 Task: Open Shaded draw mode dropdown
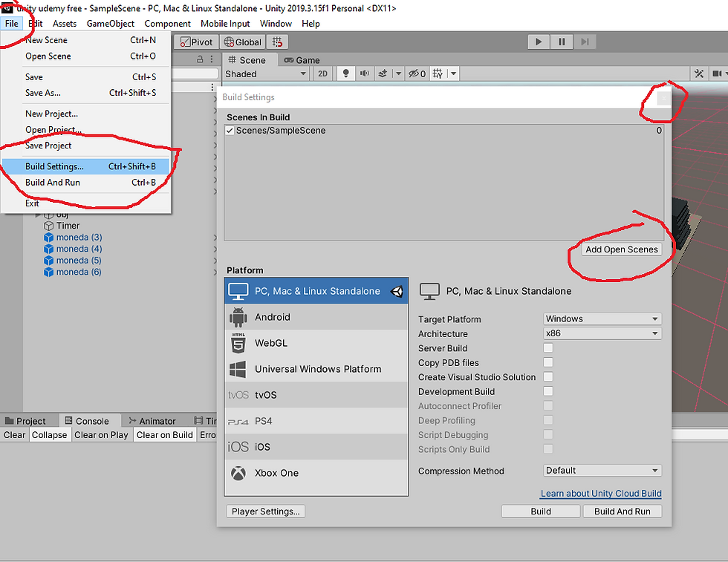[266, 73]
